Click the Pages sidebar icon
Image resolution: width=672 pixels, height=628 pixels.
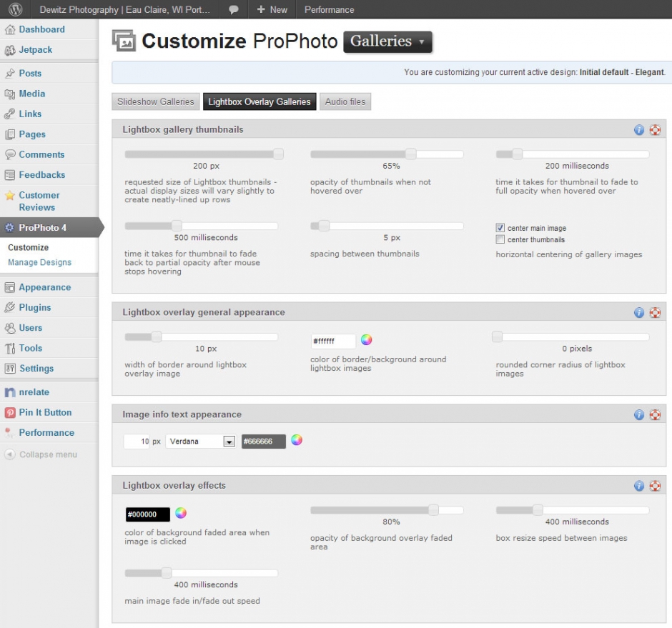[x=10, y=134]
